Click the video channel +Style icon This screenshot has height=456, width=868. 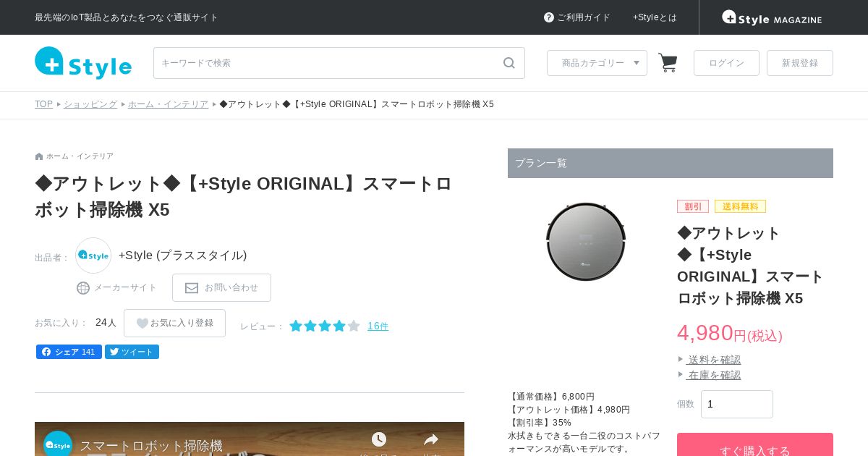(58, 444)
